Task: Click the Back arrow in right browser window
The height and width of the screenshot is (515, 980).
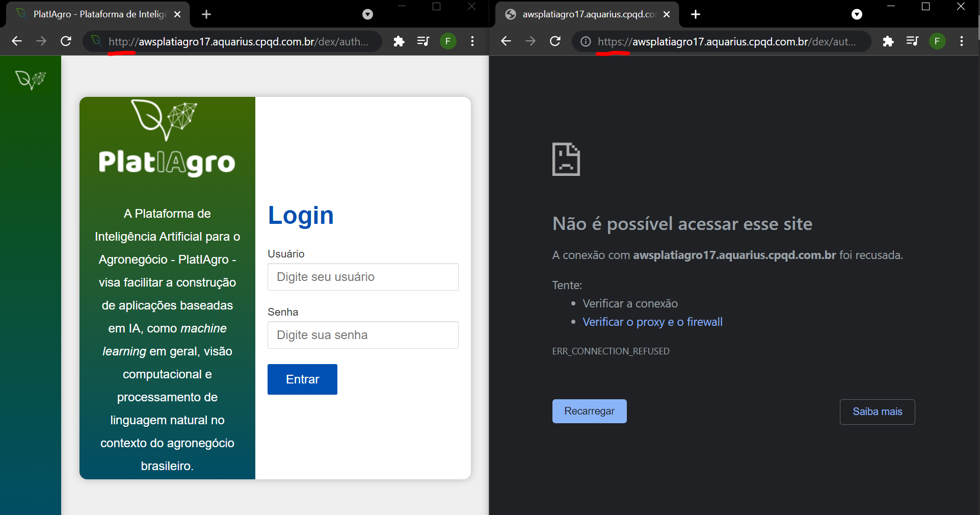Action: coord(506,41)
